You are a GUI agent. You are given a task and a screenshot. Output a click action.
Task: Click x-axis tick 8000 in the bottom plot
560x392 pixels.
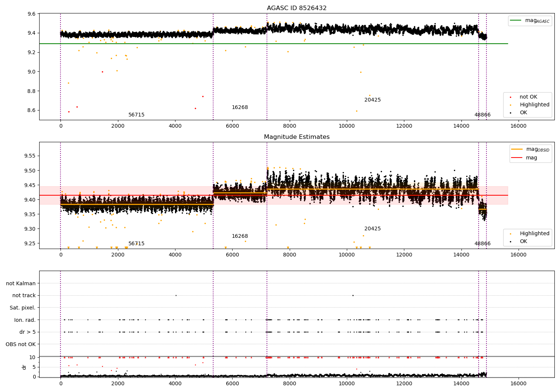(289, 384)
